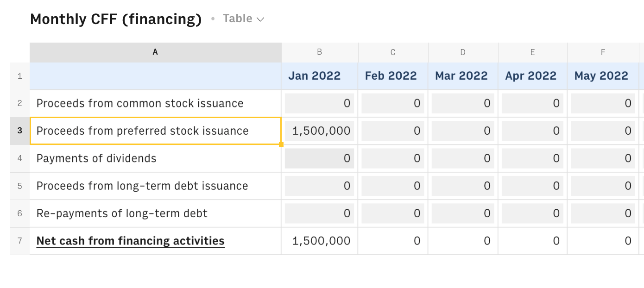The image size is (644, 288).
Task: Click the yellow fill handle on selected cell
Action: pyautogui.click(x=281, y=144)
